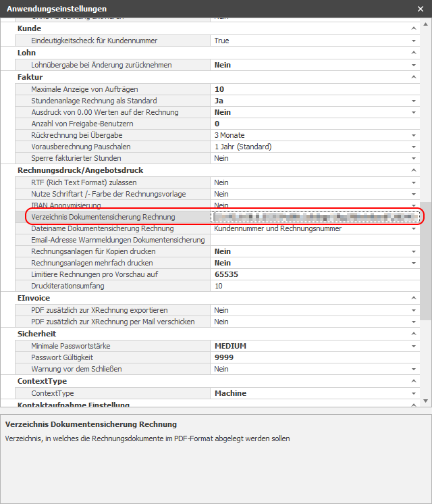Viewport: 432px width, 504px height.
Task: Collapse the Sicherheit section
Action: [x=414, y=334]
